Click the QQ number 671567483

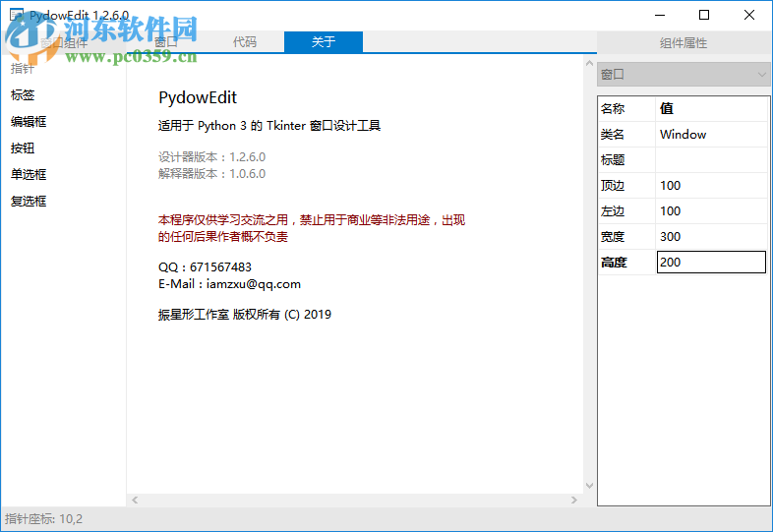pos(220,266)
